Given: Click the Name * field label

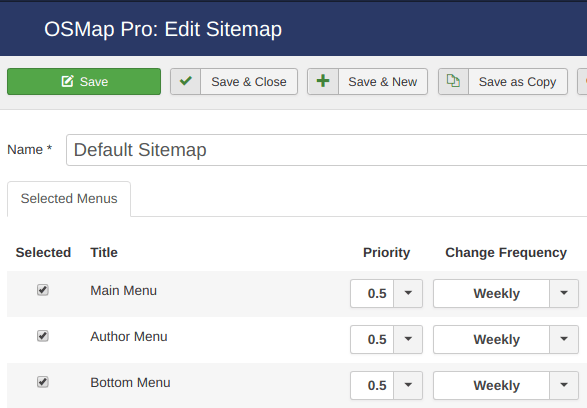Looking at the screenshot, I should [30, 150].
